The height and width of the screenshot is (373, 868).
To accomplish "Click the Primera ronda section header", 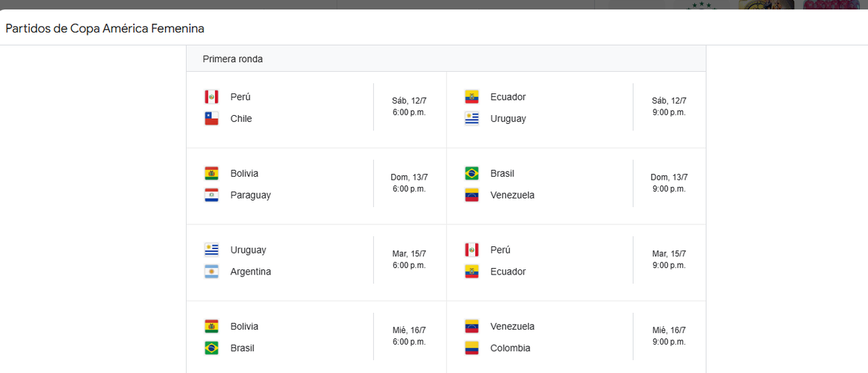I will tap(233, 59).
